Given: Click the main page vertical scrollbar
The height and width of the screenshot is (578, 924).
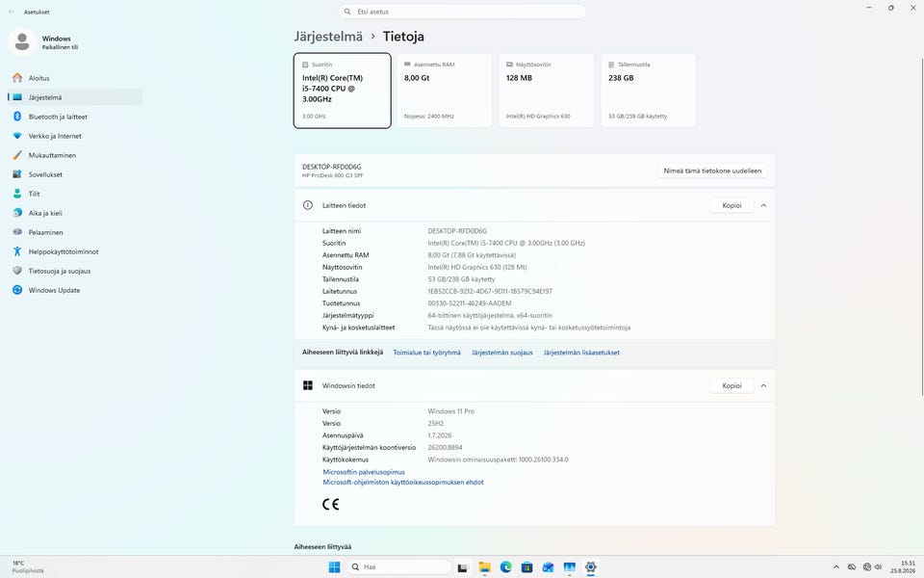Looking at the screenshot, I should (x=921, y=227).
